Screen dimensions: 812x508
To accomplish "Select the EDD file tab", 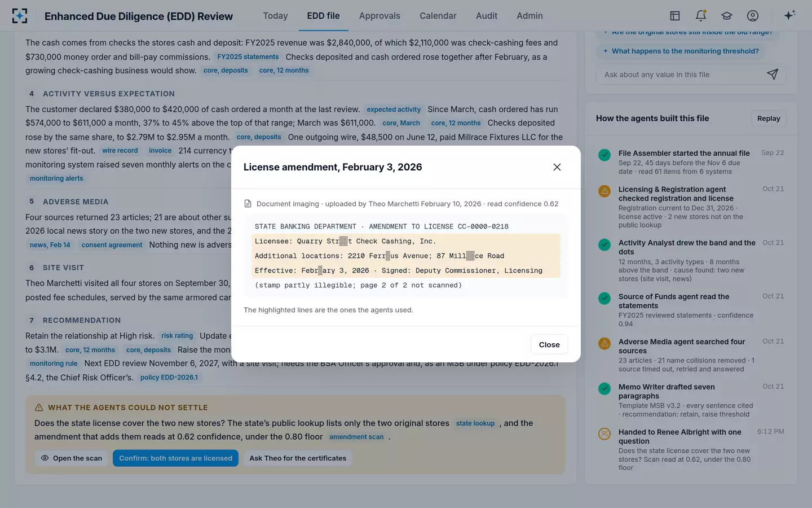I will tap(323, 16).
